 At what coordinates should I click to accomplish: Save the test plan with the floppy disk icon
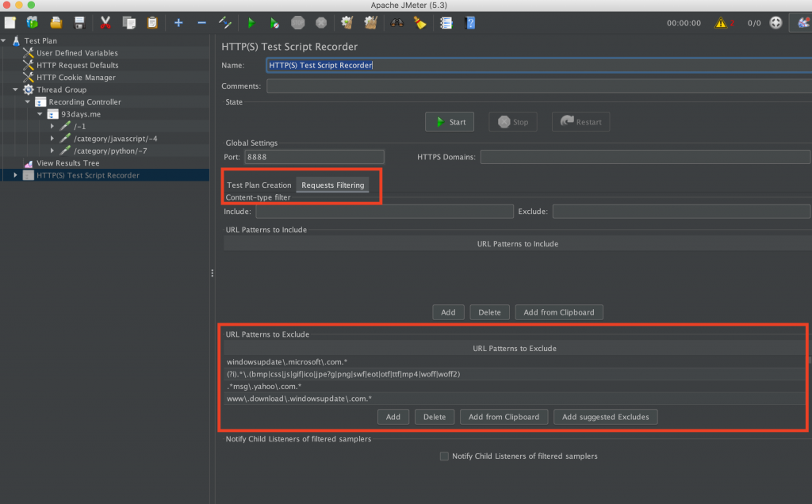click(x=79, y=23)
